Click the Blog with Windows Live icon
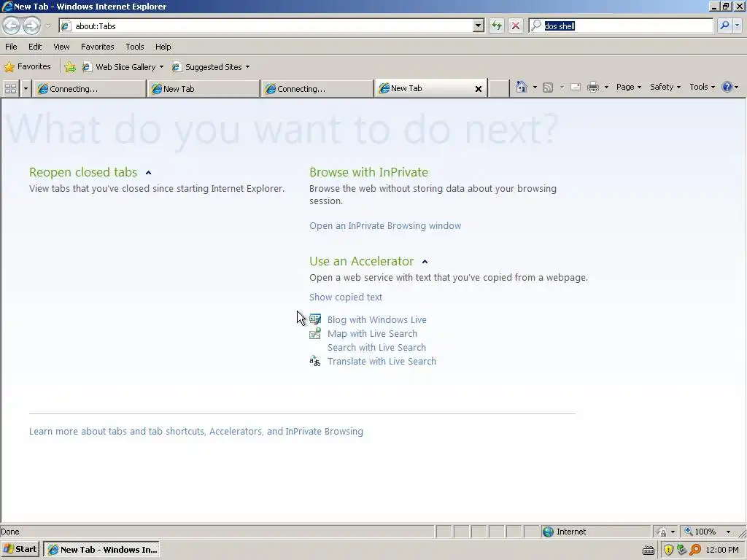Image resolution: width=747 pixels, height=560 pixels. click(x=315, y=319)
